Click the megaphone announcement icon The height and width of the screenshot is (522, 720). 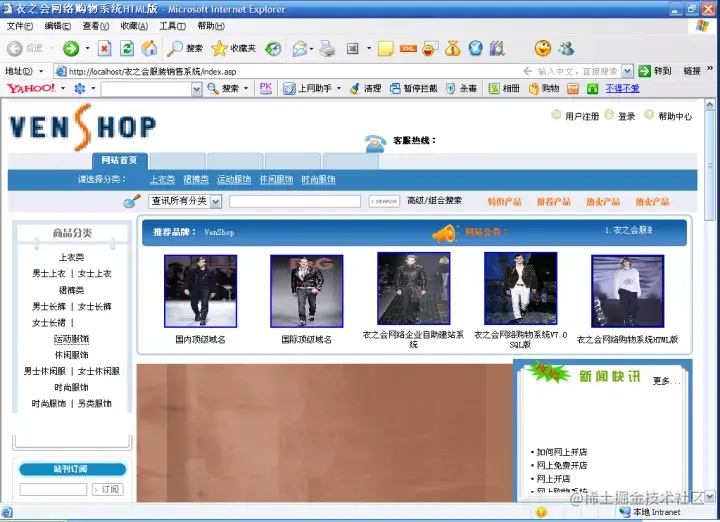pyautogui.click(x=444, y=234)
